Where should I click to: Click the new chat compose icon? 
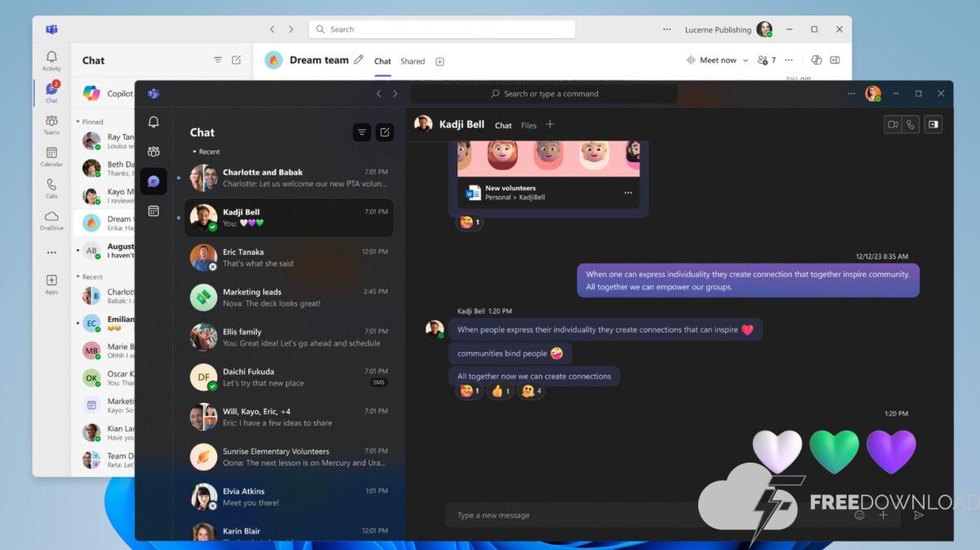point(385,132)
